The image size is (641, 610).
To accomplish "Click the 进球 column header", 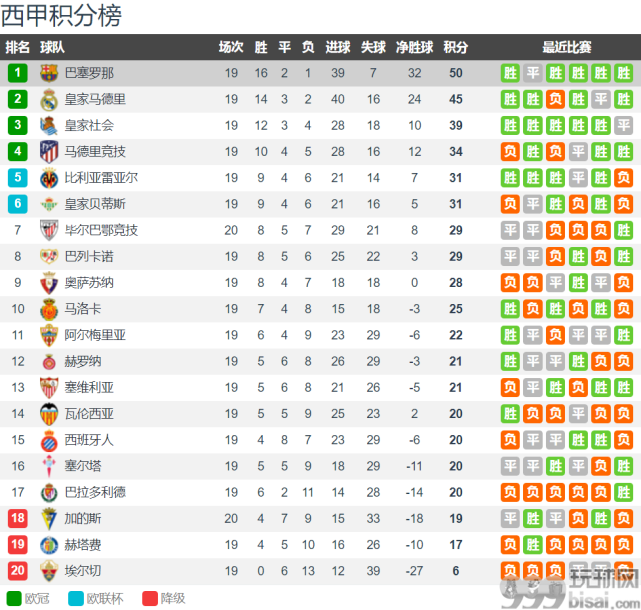I will [338, 47].
